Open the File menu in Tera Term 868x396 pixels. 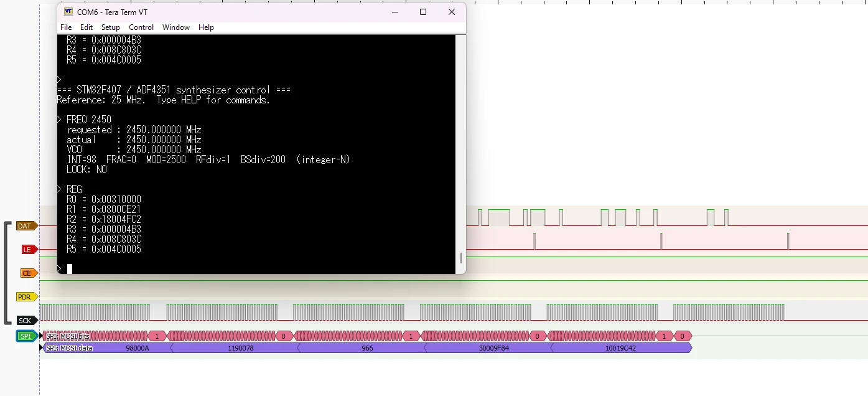tap(66, 27)
